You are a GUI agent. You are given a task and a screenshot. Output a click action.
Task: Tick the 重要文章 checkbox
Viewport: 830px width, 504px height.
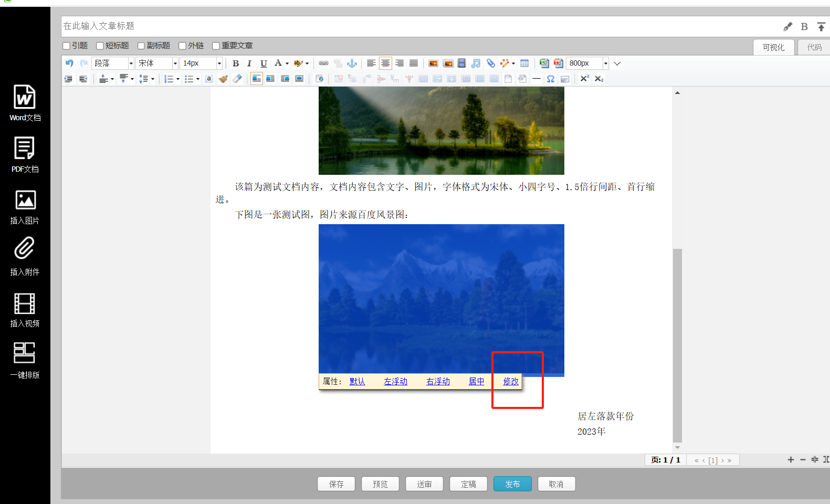click(x=216, y=46)
